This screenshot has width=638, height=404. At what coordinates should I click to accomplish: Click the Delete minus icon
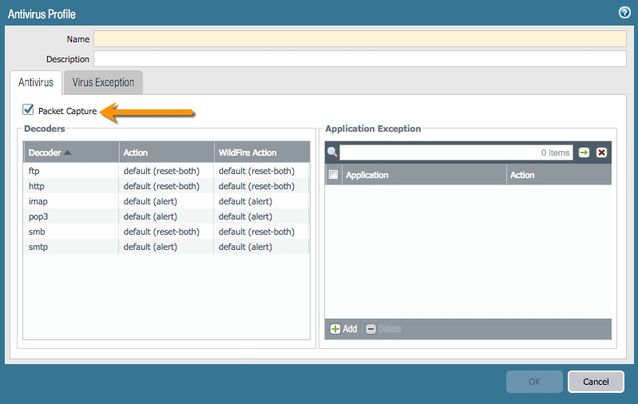pos(371,329)
